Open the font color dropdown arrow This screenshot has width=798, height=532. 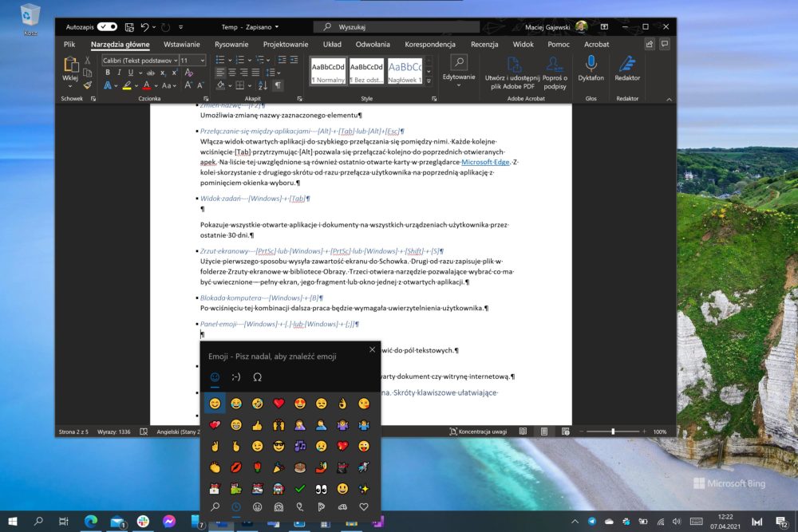click(156, 86)
